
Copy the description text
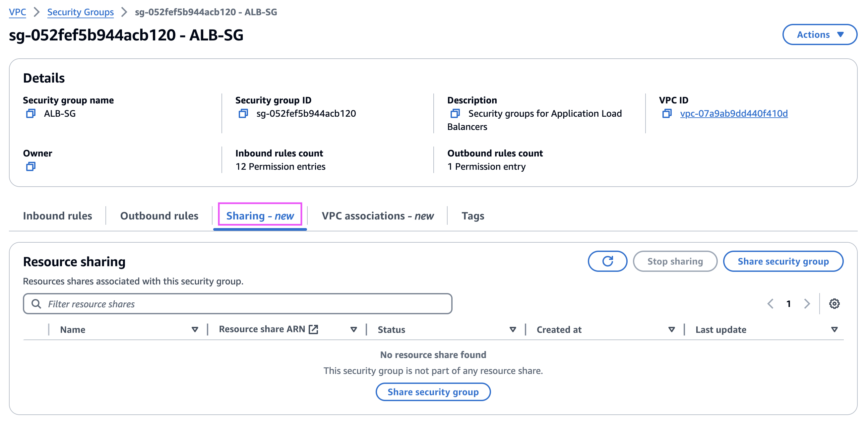click(455, 113)
